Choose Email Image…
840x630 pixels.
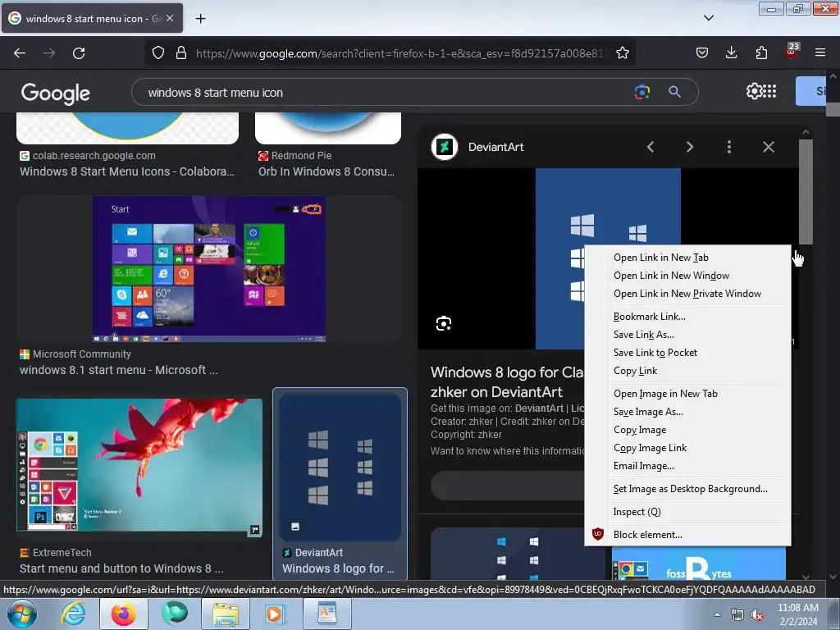(x=688, y=466)
